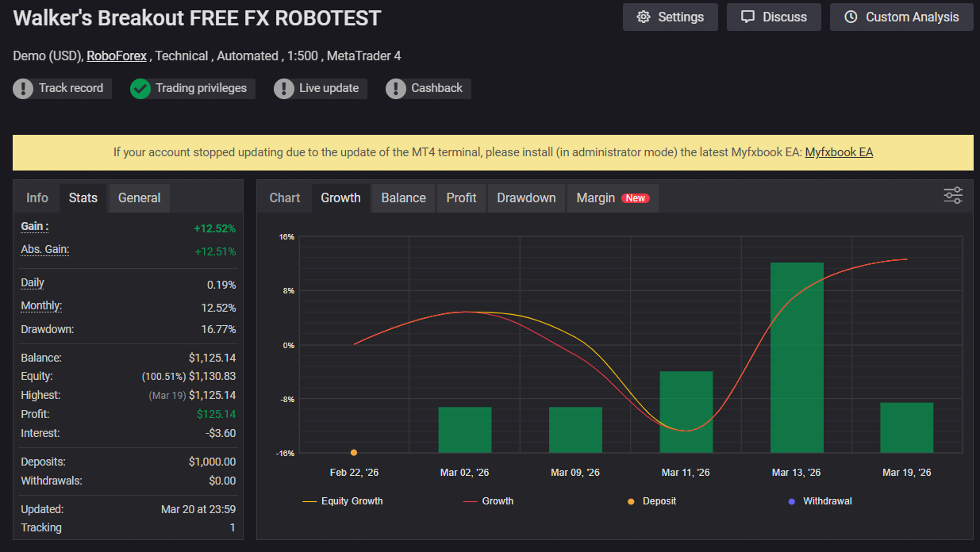
Task: Click the clock icon in Custom Analysis
Action: point(851,17)
